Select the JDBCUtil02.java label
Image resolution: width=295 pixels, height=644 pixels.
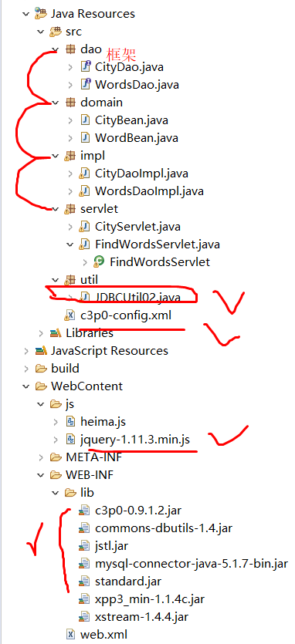tap(137, 298)
